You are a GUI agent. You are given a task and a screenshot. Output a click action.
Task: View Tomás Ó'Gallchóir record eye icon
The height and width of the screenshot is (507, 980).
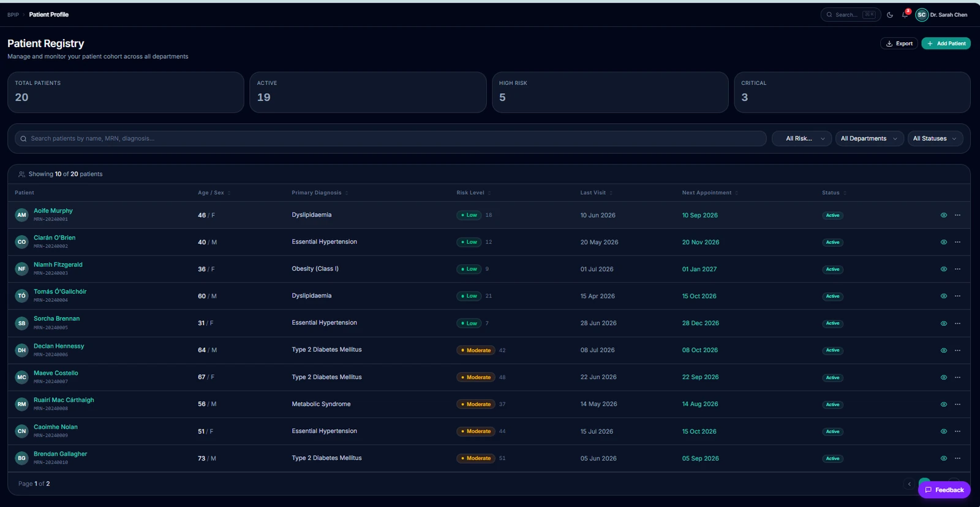(944, 296)
